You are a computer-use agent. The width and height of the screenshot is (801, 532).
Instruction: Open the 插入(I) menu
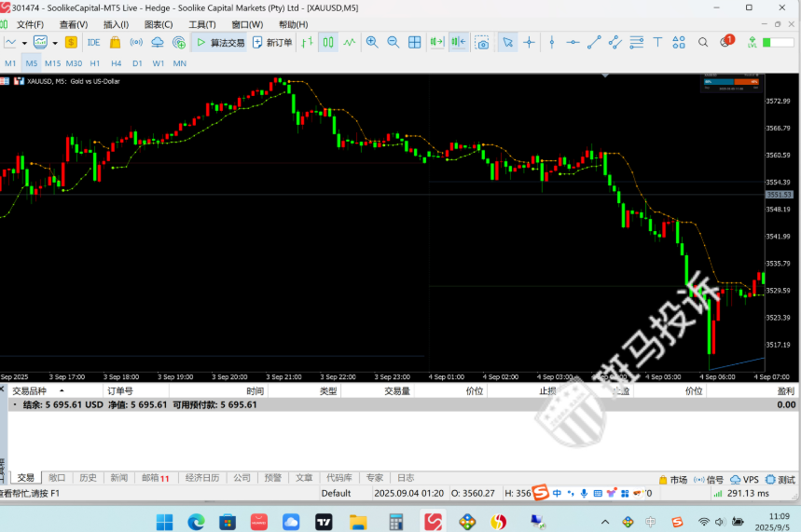click(117, 24)
